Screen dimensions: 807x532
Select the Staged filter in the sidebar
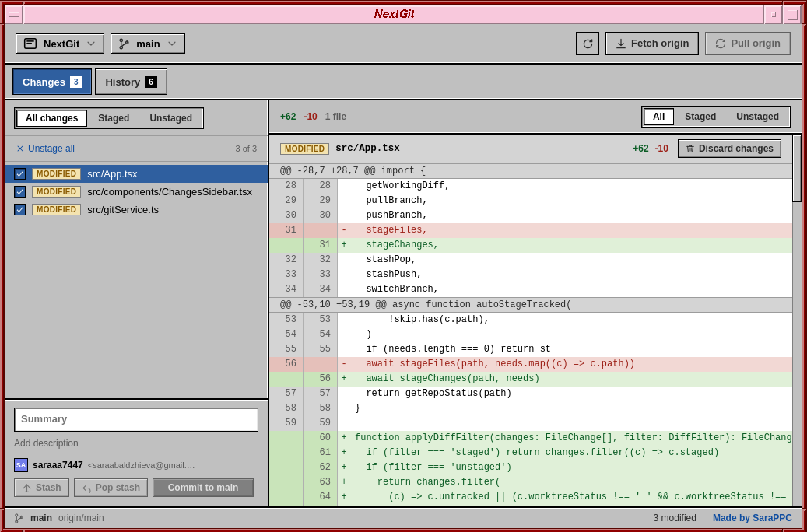(114, 118)
